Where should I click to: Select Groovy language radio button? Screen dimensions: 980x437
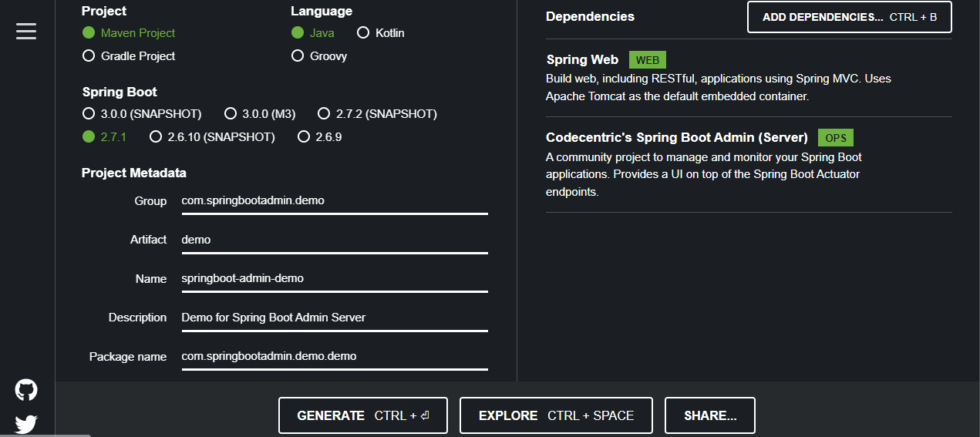point(298,56)
